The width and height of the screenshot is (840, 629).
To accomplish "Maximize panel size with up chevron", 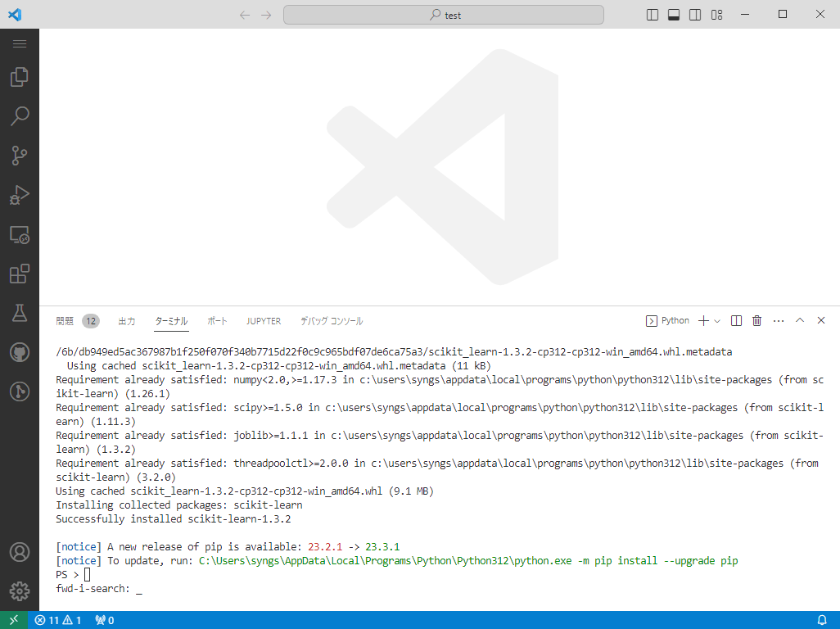I will coord(800,321).
